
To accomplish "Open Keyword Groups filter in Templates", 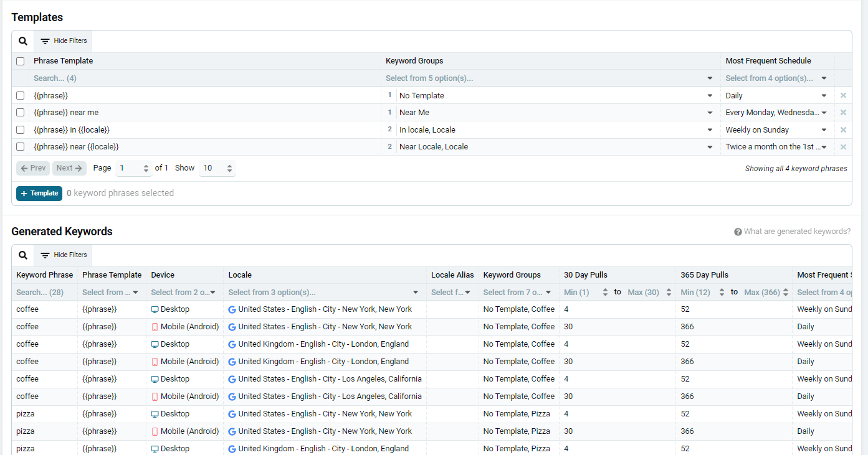I will click(550, 78).
